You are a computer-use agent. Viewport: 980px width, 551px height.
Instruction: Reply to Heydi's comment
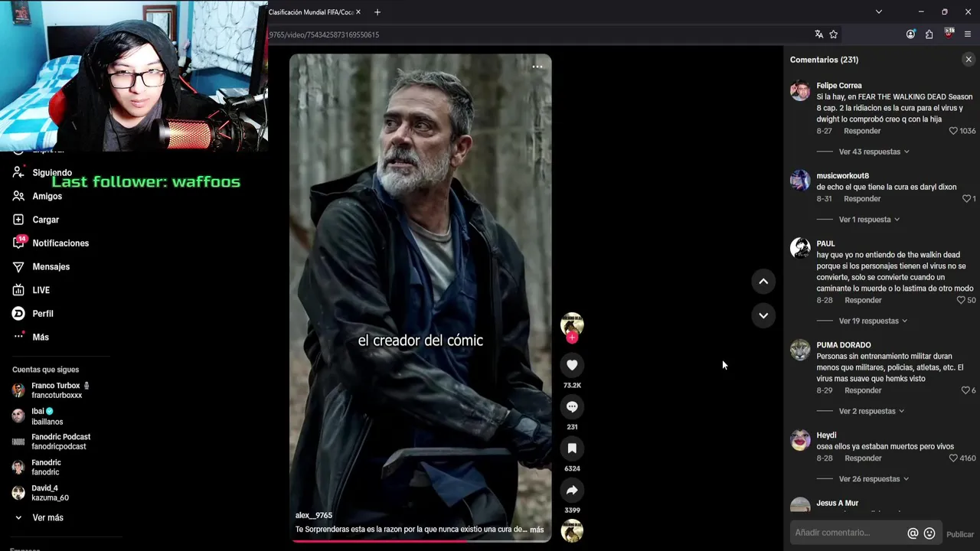[863, 458]
